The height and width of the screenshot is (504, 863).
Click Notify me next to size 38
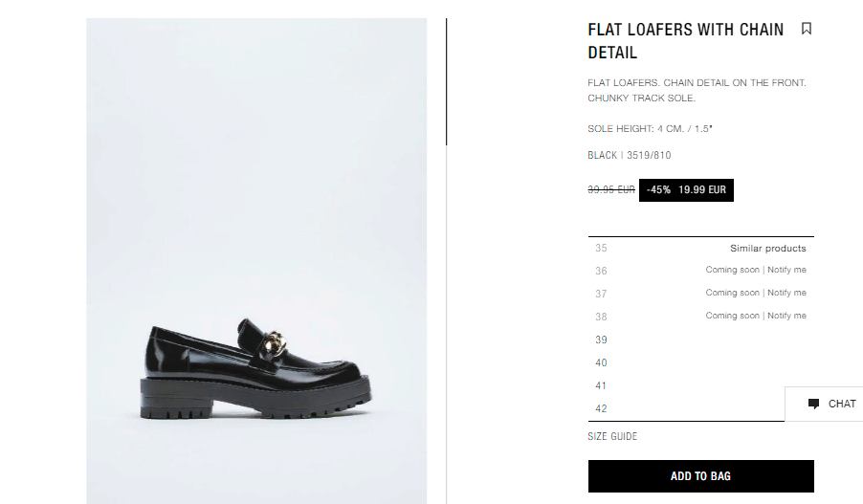786,316
